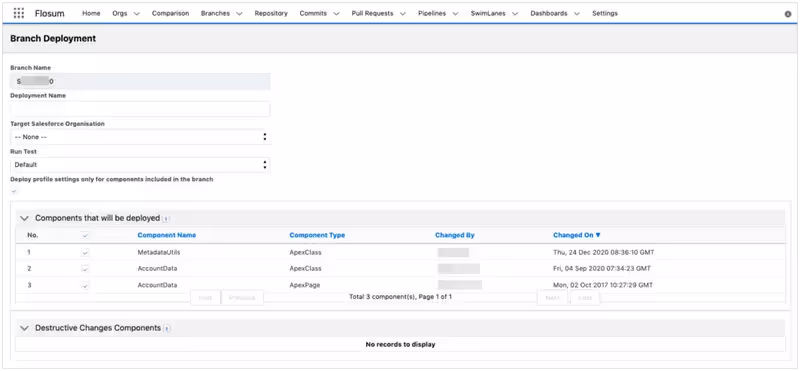Collapse the Components that will be deployed section

(24, 218)
